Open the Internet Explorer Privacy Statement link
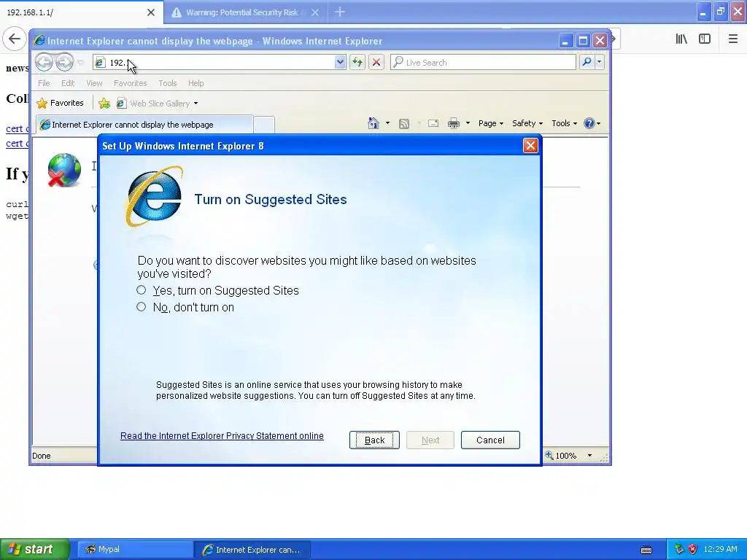747x560 pixels. [222, 436]
